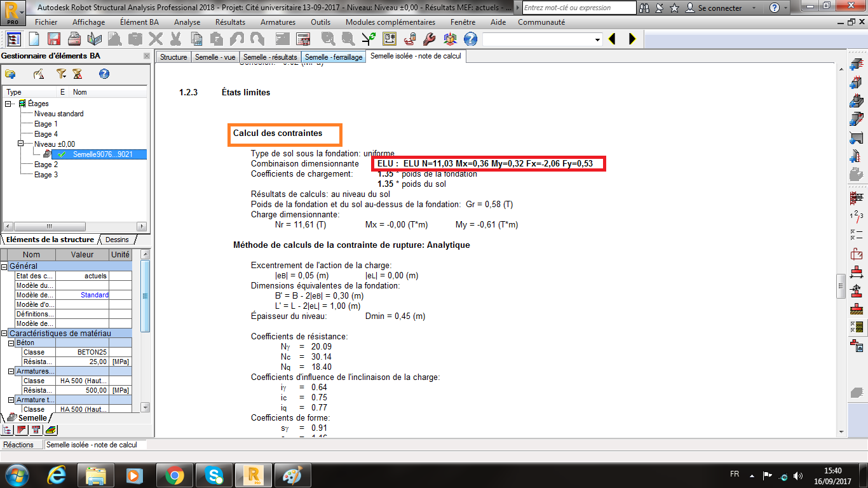Collapse the Général property group
Screen dimensions: 868x488
click(x=4, y=266)
